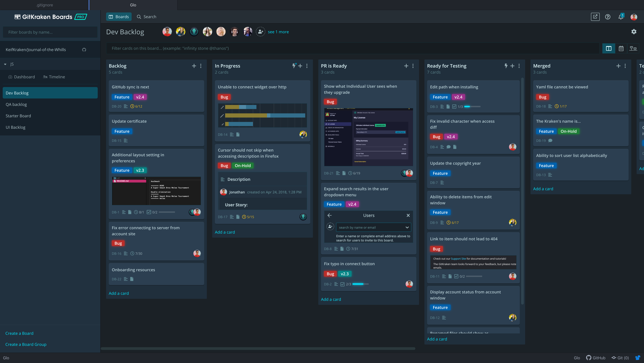Screen dimensions: 644x363
Task: Click checklist 2/3 on DB-2 card
Action: point(346,284)
